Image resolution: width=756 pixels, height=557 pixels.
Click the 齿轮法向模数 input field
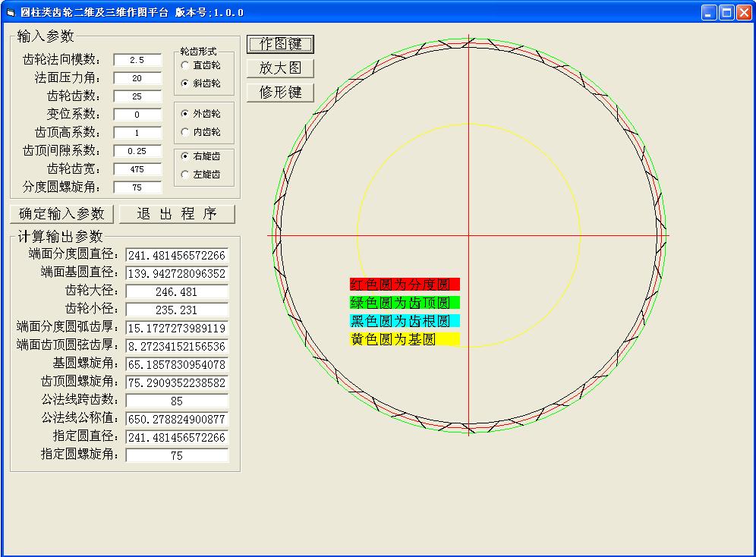tap(137, 60)
